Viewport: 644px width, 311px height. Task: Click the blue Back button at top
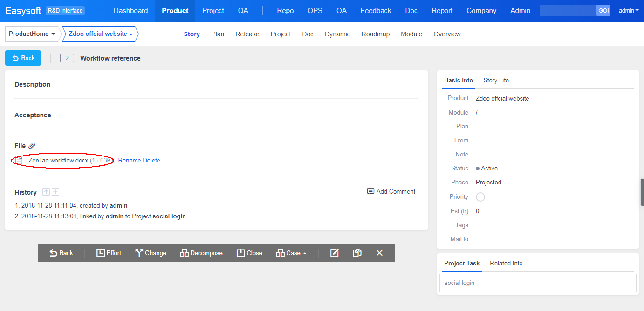tap(23, 58)
